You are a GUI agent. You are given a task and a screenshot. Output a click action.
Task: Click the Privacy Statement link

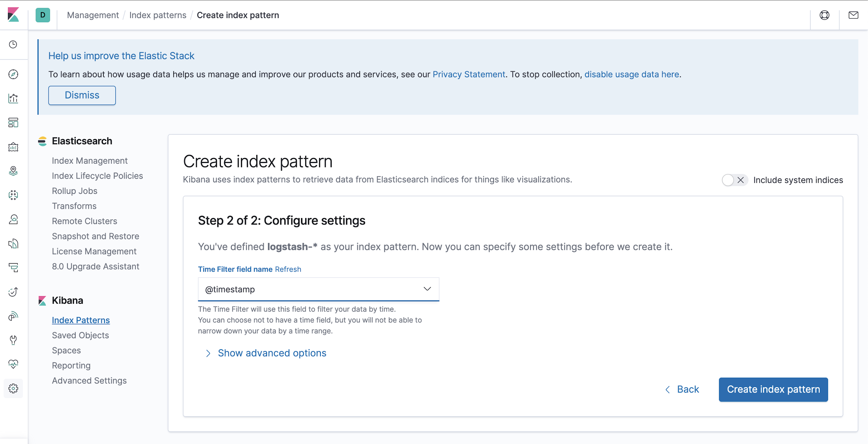pos(468,74)
